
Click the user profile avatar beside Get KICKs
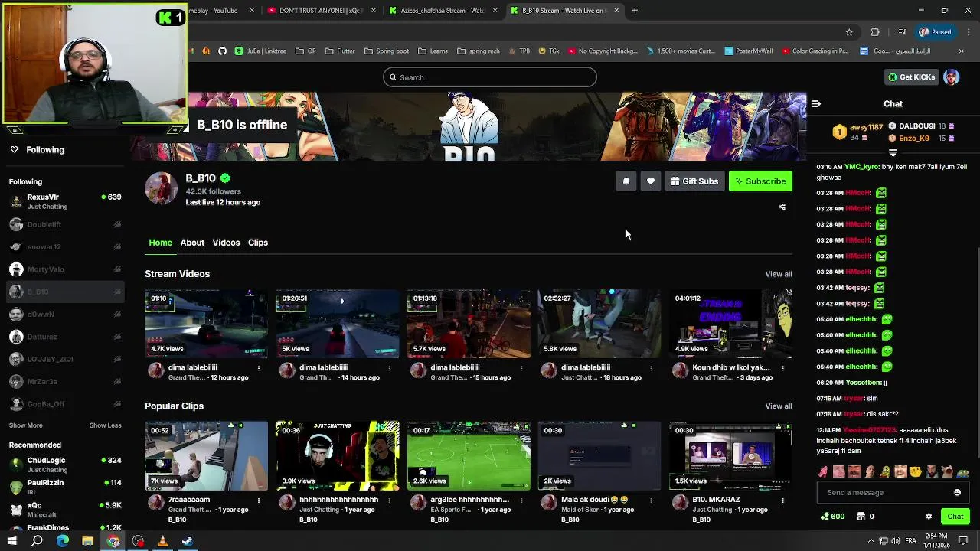951,77
